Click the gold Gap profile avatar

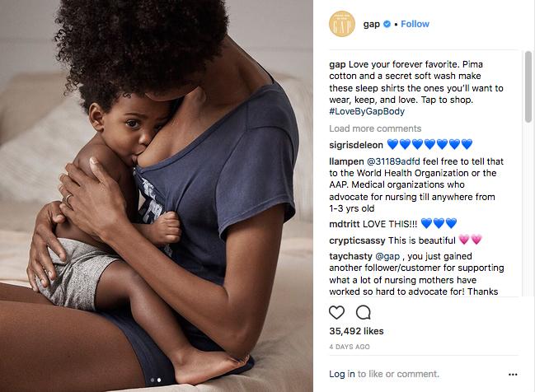pyautogui.click(x=342, y=24)
